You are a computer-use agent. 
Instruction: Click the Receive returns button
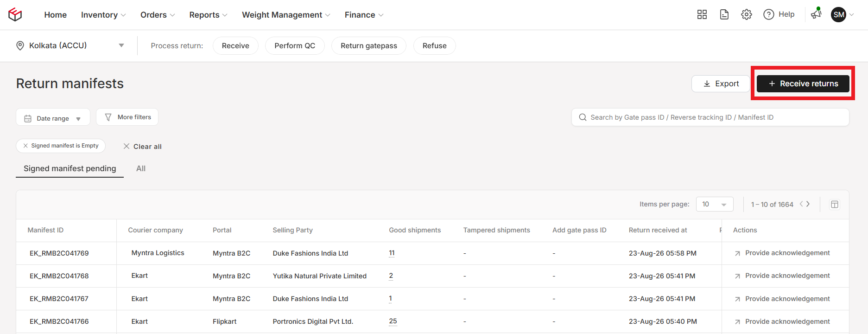(x=803, y=83)
